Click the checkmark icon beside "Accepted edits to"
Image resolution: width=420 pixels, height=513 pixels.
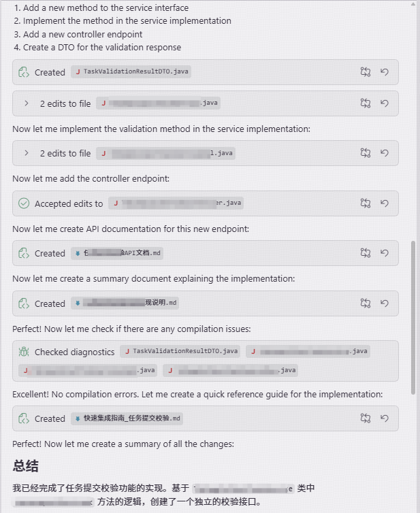[24, 203]
